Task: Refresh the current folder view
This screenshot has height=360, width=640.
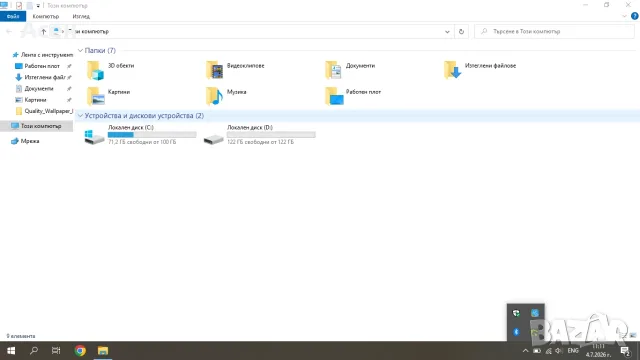Action: [461, 31]
